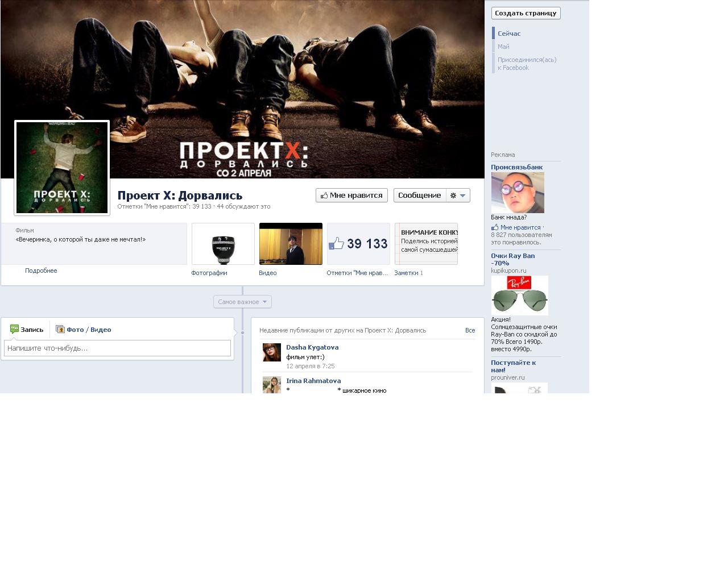Click the Ray-Ban sunglasses ad image

pyautogui.click(x=520, y=296)
